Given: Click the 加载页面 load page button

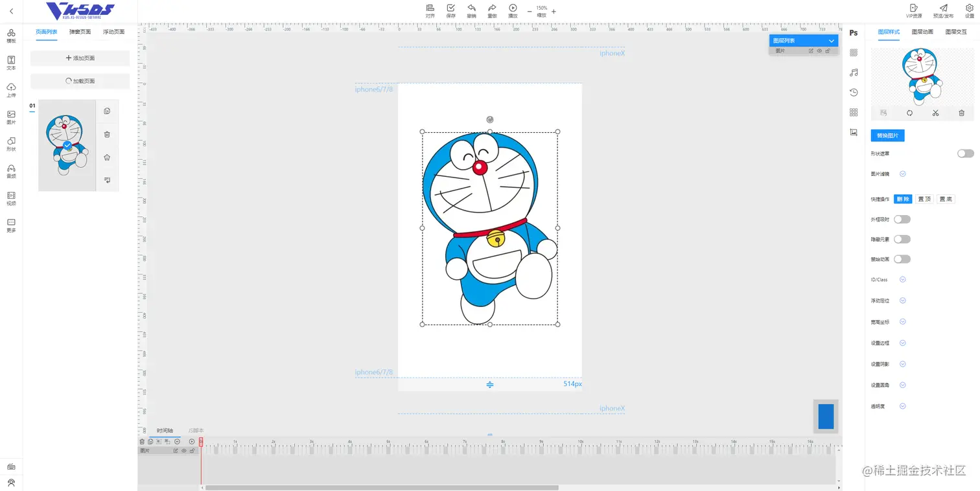Looking at the screenshot, I should tap(80, 82).
